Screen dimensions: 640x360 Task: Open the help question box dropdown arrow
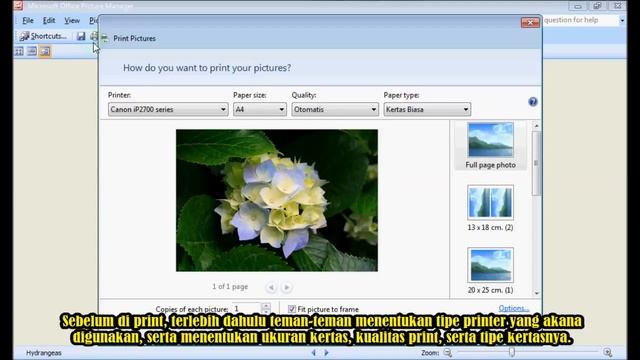coord(622,20)
